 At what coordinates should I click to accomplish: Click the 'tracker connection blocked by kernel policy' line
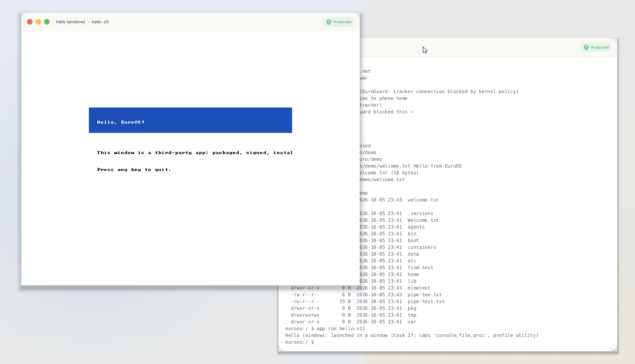click(x=439, y=91)
